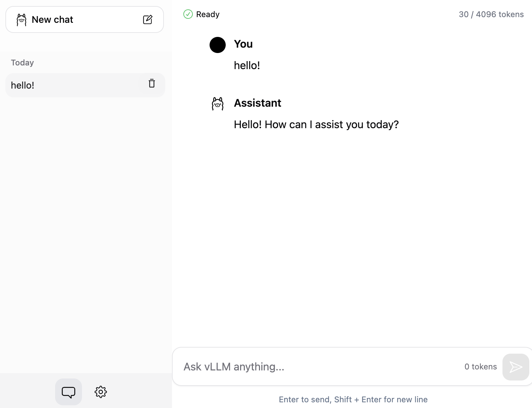Image resolution: width=532 pixels, height=408 pixels.
Task: Click the black You avatar circle
Action: [x=217, y=45]
